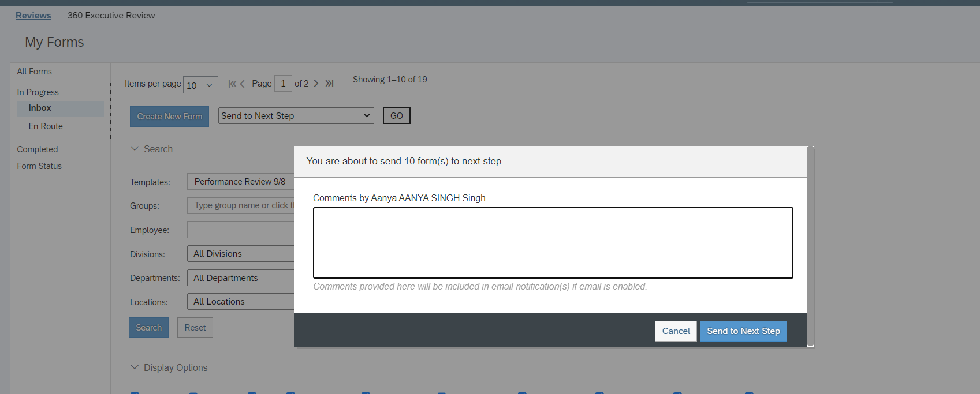Open Form Status in sidebar
The width and height of the screenshot is (980, 394).
[39, 166]
